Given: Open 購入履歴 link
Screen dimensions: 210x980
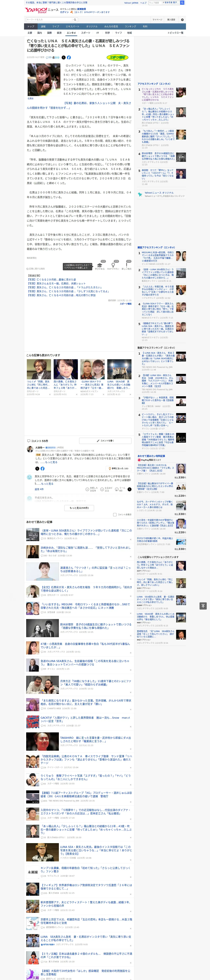Looking at the screenshot, I should tap(171, 19).
